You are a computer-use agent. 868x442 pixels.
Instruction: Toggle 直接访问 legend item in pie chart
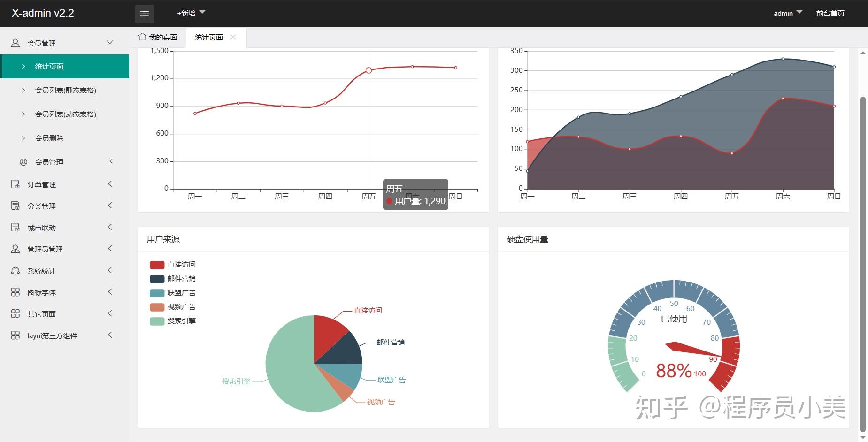coord(172,265)
